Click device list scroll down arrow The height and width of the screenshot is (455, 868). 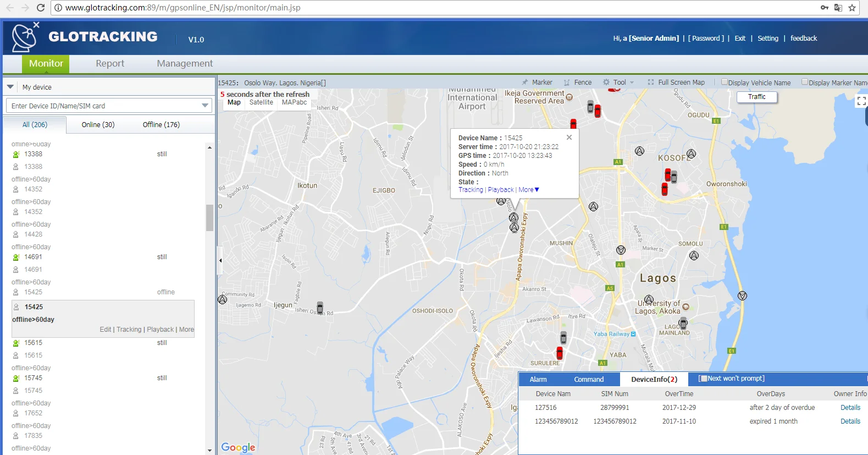point(209,451)
